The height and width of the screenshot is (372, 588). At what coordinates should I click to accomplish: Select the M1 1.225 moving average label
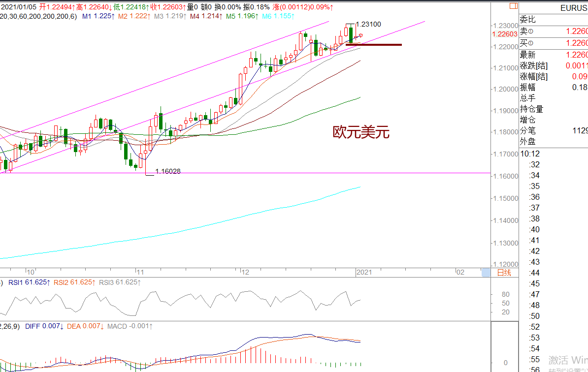(98, 16)
